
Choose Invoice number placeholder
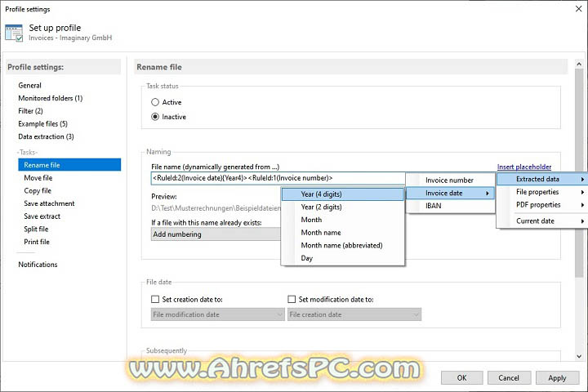pos(450,180)
